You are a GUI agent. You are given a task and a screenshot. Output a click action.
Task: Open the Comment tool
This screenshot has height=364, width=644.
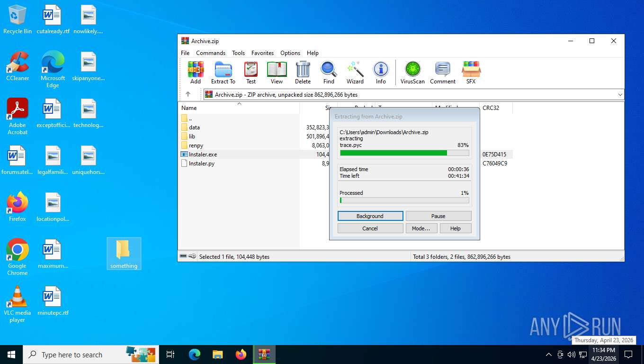pos(443,73)
